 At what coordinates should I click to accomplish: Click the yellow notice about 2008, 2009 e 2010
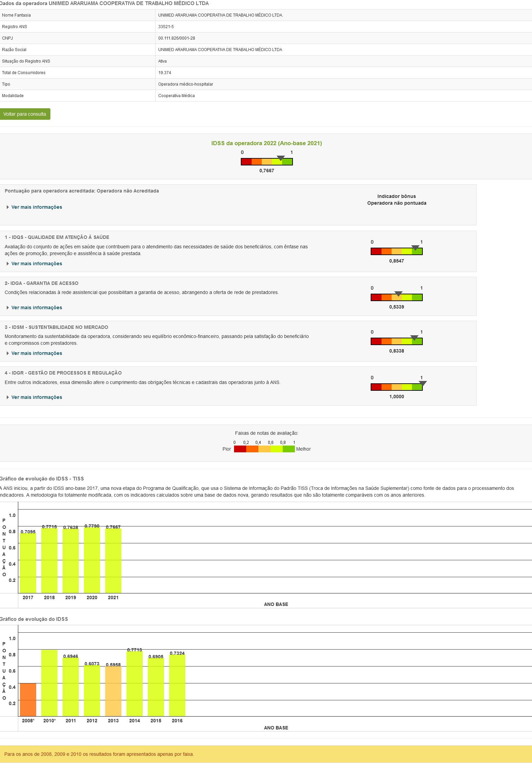point(266,754)
